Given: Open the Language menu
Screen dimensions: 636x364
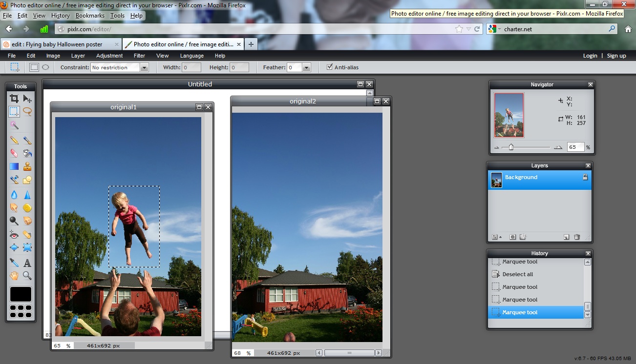Looking at the screenshot, I should tap(192, 56).
